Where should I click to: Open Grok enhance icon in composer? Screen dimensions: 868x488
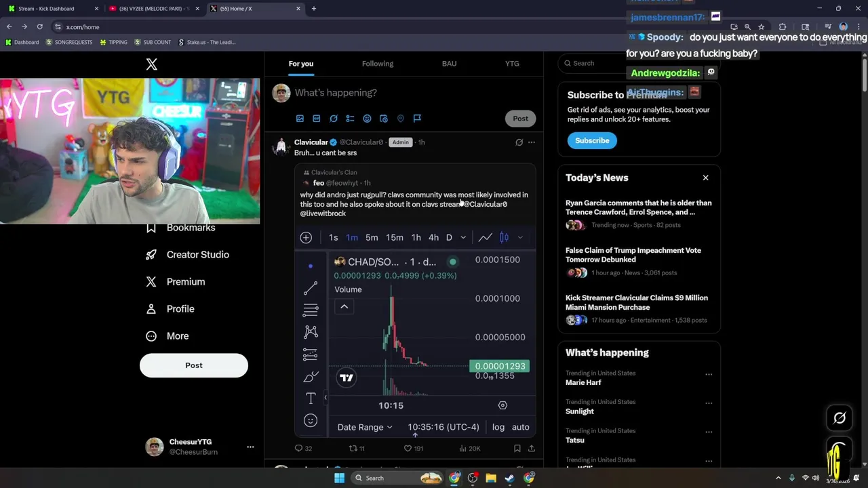point(334,119)
